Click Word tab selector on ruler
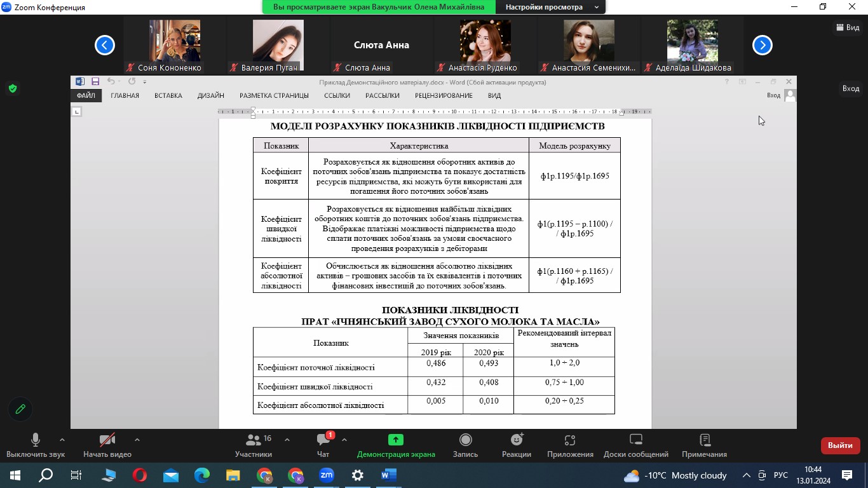The width and height of the screenshot is (868, 488). coord(77,112)
